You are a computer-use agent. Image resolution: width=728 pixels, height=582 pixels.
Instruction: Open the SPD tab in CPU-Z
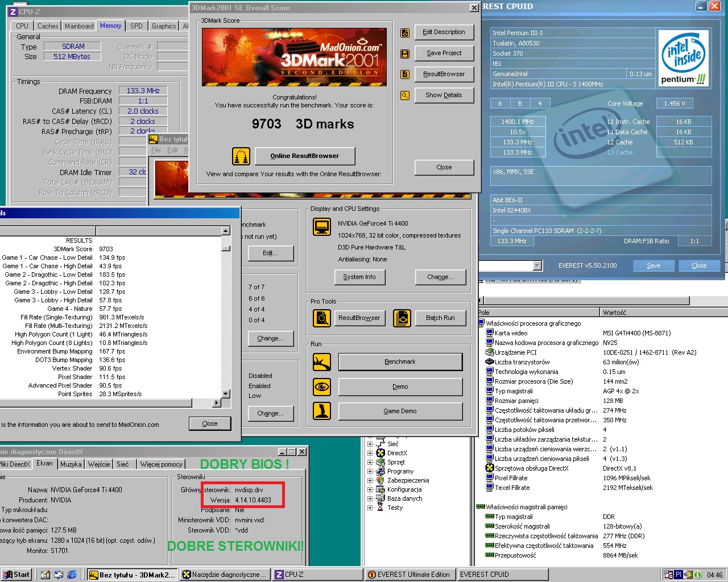(x=136, y=26)
